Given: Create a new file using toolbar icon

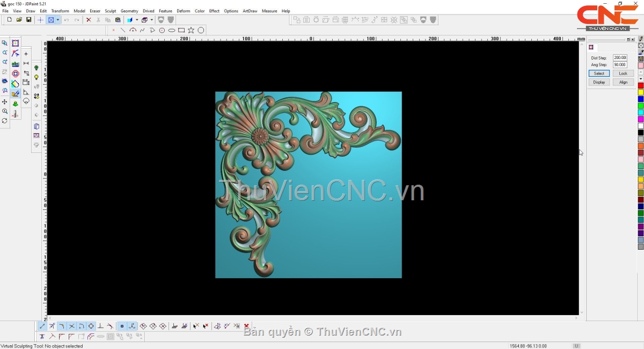Looking at the screenshot, I should (x=9, y=20).
